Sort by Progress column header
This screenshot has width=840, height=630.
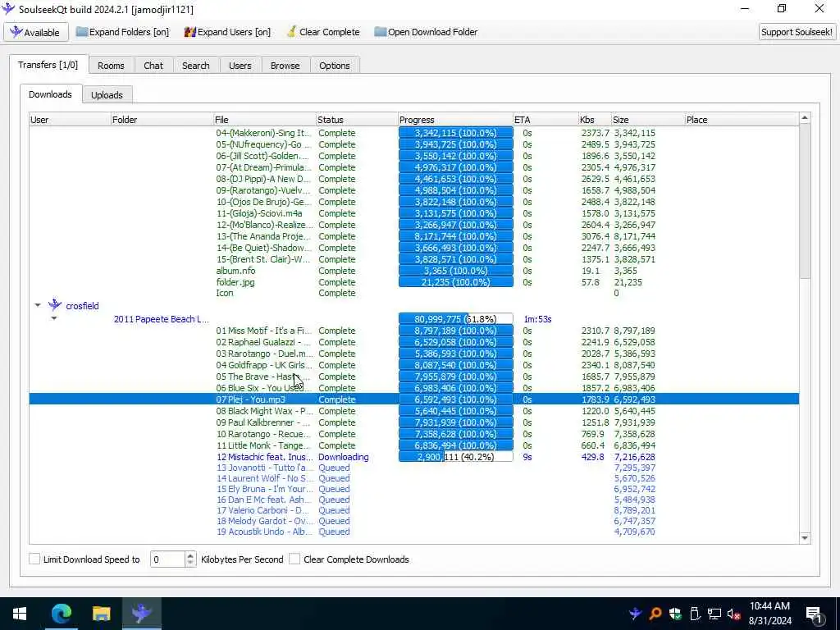point(455,120)
